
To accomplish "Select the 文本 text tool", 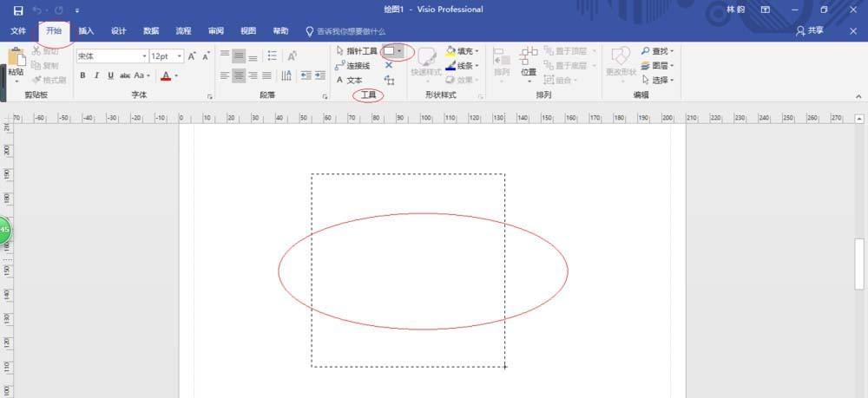I will 349,80.
